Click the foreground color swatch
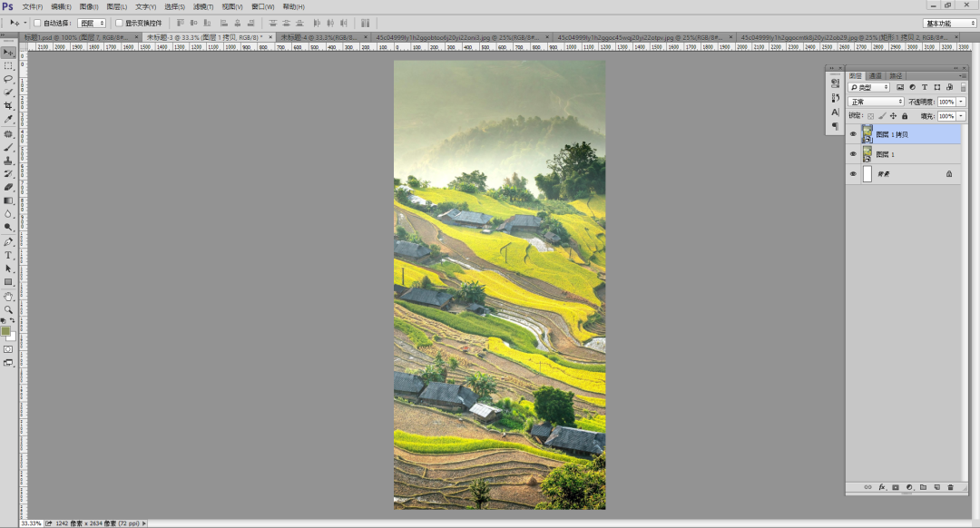Viewport: 980px width, 528px height. tap(5, 331)
